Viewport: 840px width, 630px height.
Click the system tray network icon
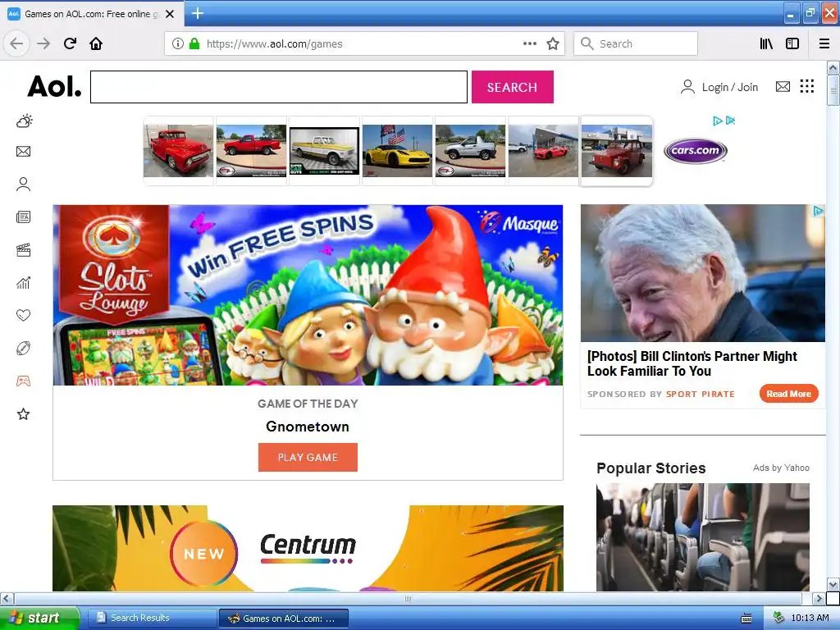pyautogui.click(x=779, y=618)
